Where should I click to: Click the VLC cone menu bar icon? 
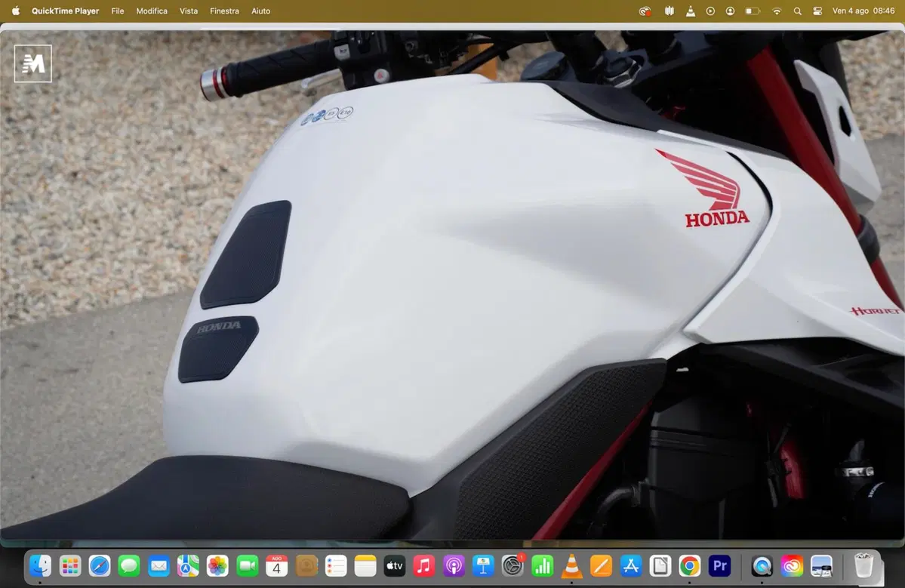[691, 11]
